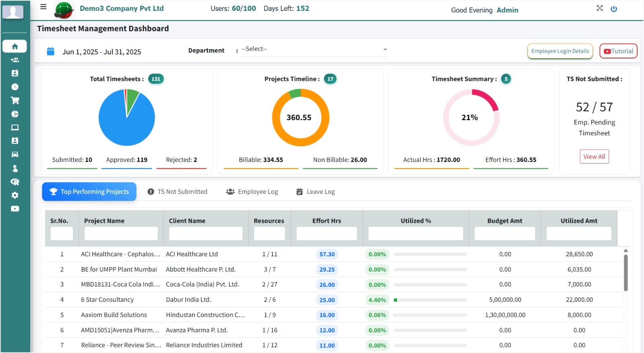Click the Admin username text
The height and width of the screenshot is (353, 644).
point(508,10)
